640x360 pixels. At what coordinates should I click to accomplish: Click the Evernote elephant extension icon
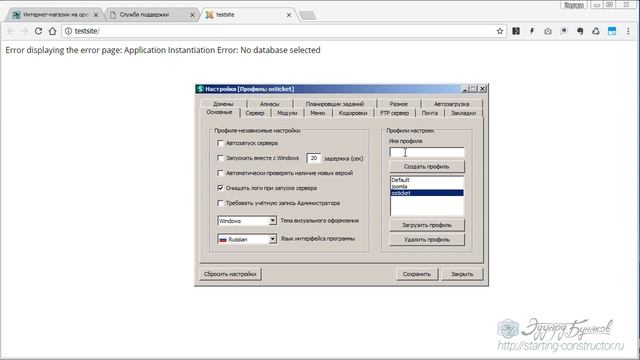[580, 31]
